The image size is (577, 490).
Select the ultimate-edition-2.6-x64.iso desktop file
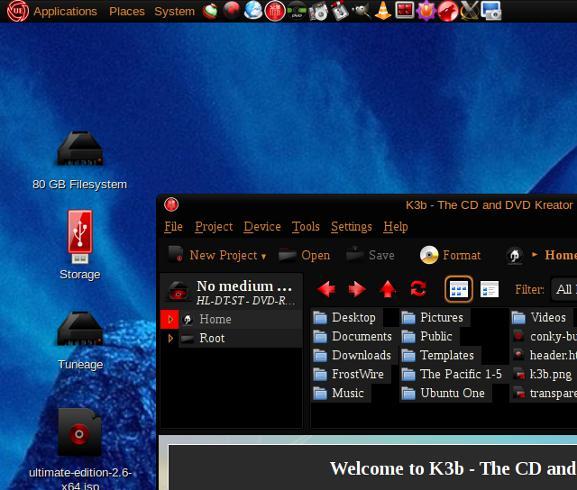(80, 449)
